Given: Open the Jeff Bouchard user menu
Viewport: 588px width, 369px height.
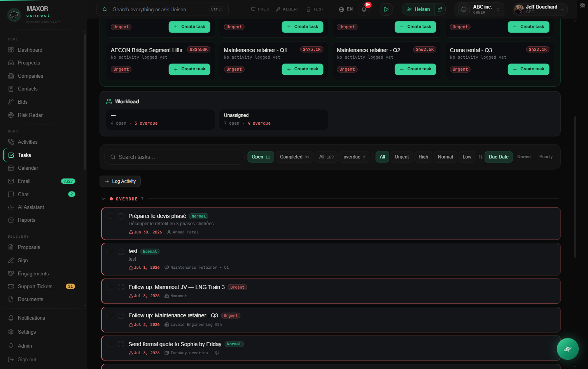Looking at the screenshot, I should click(x=540, y=9).
